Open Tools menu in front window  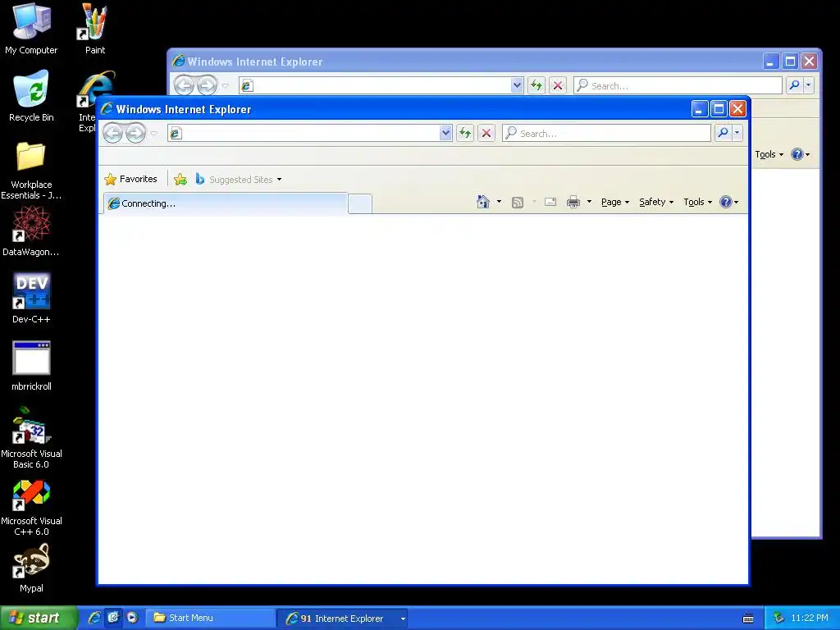pos(697,202)
